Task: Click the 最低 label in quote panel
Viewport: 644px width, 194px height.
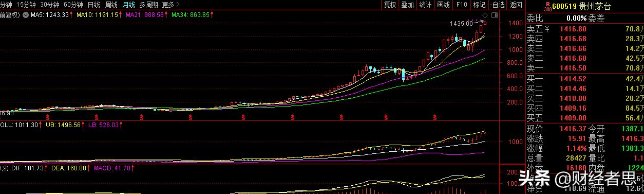Action: 596,148
